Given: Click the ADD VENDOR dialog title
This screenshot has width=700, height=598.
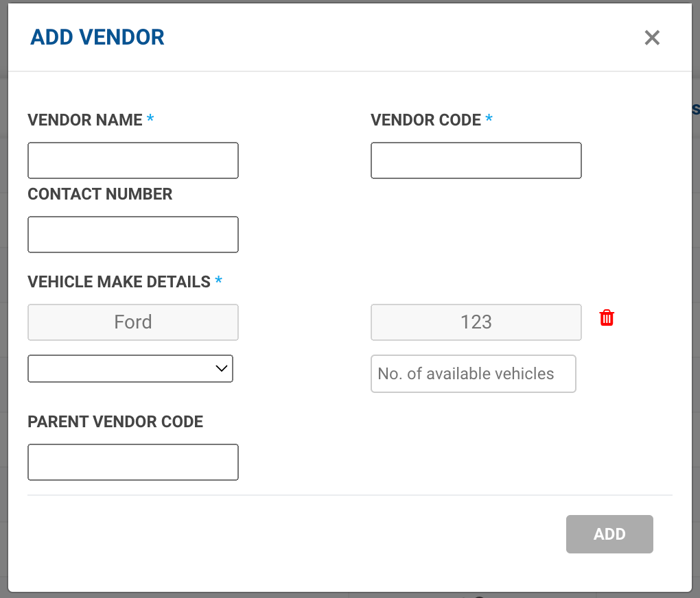Looking at the screenshot, I should point(97,37).
